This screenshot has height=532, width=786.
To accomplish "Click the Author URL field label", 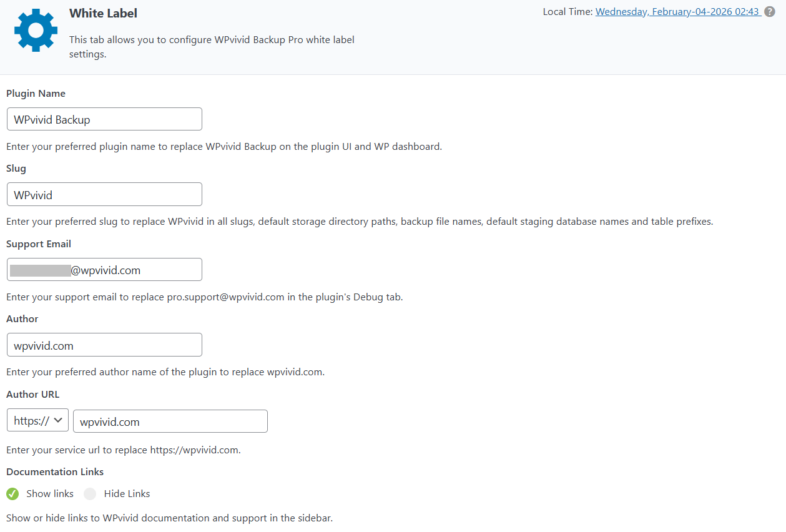I will tap(33, 395).
